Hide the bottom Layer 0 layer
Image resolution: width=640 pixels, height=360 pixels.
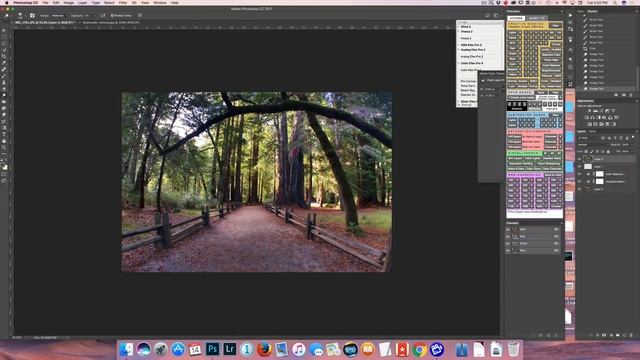coord(579,189)
